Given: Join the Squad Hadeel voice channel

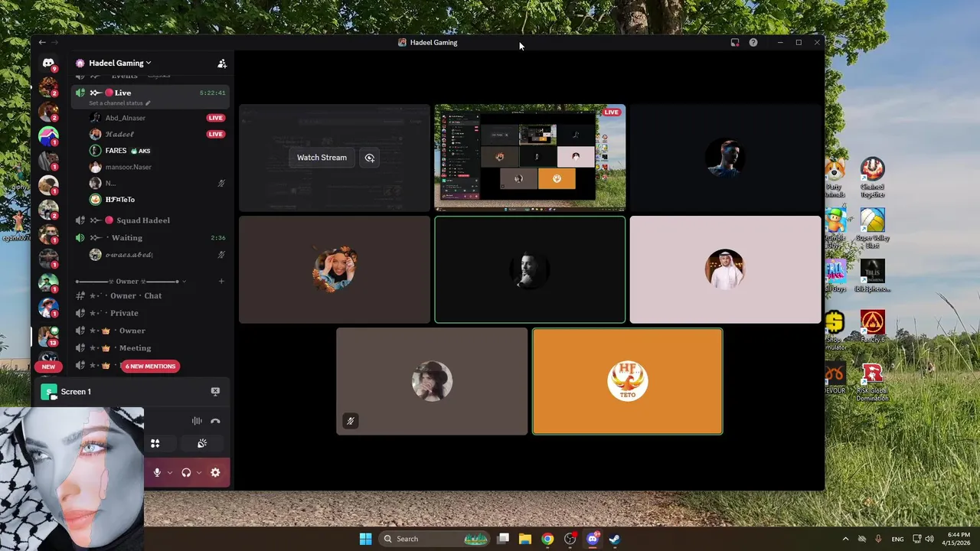Looking at the screenshot, I should pos(152,220).
